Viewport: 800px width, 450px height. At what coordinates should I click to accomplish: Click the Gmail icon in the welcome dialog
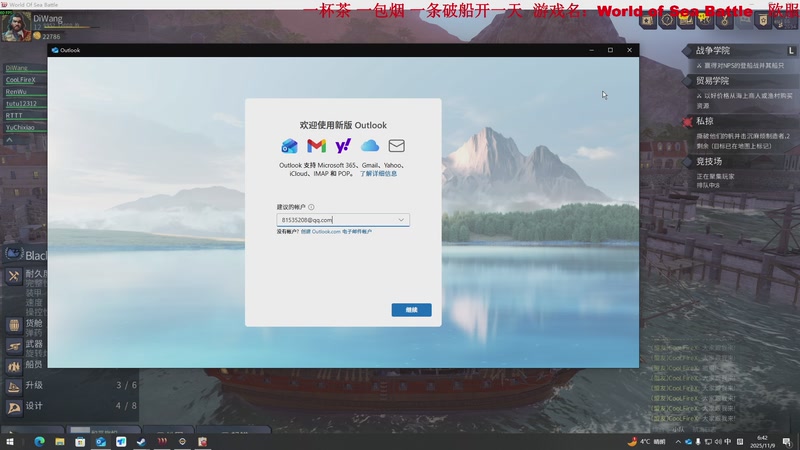316,146
